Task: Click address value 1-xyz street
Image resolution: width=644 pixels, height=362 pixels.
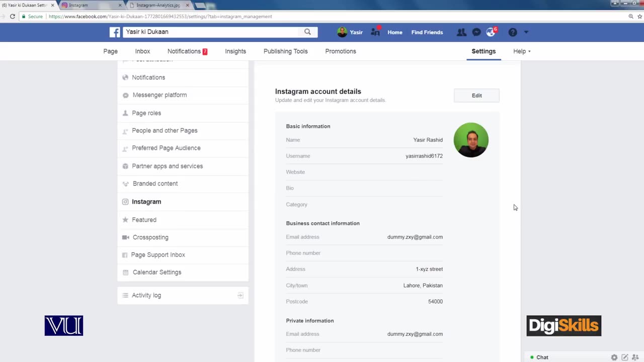Action: [429, 269]
